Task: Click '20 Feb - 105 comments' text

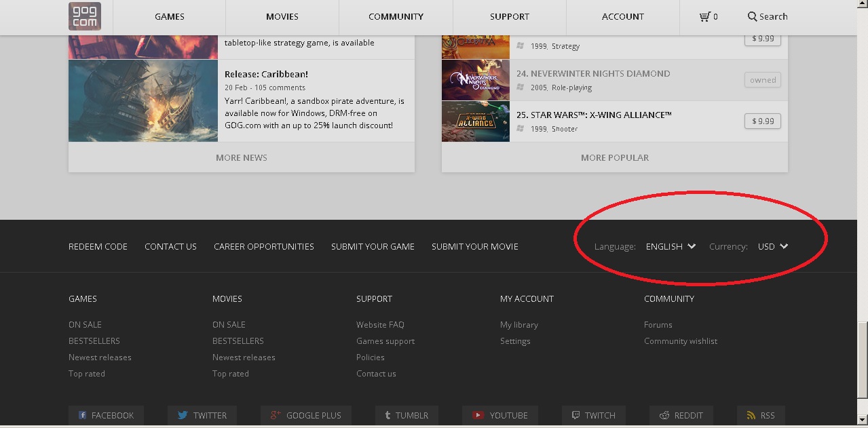Action: pyautogui.click(x=265, y=87)
